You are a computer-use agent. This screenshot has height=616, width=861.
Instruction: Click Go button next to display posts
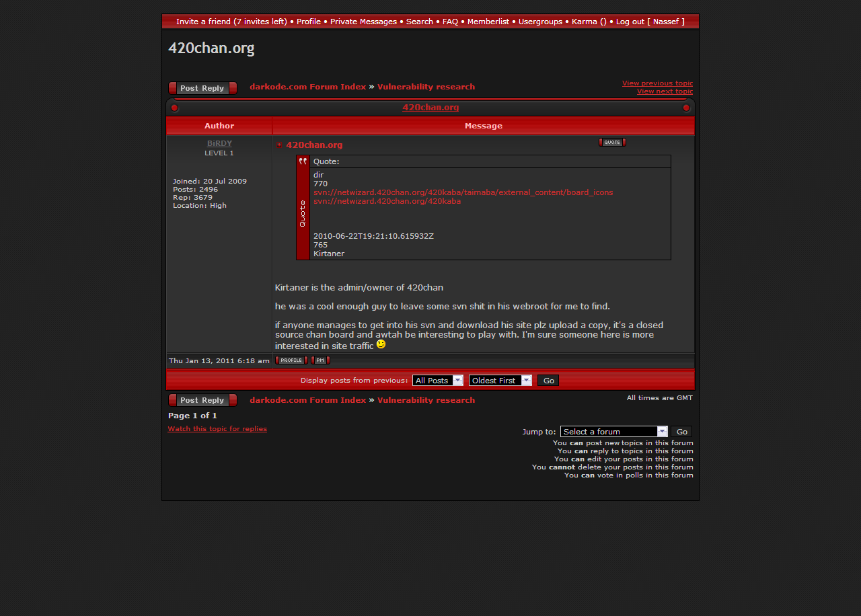(x=548, y=381)
